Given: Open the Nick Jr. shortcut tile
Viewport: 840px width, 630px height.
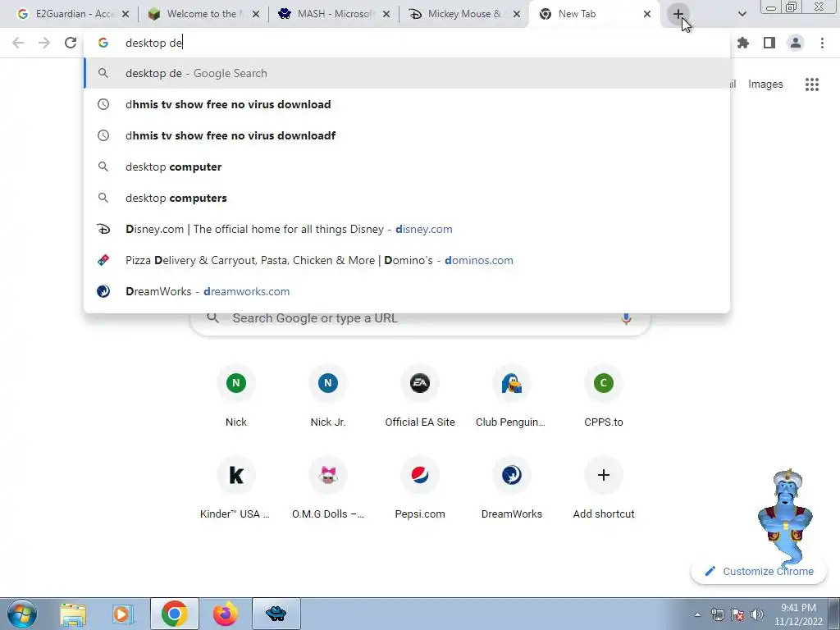Looking at the screenshot, I should 328,396.
